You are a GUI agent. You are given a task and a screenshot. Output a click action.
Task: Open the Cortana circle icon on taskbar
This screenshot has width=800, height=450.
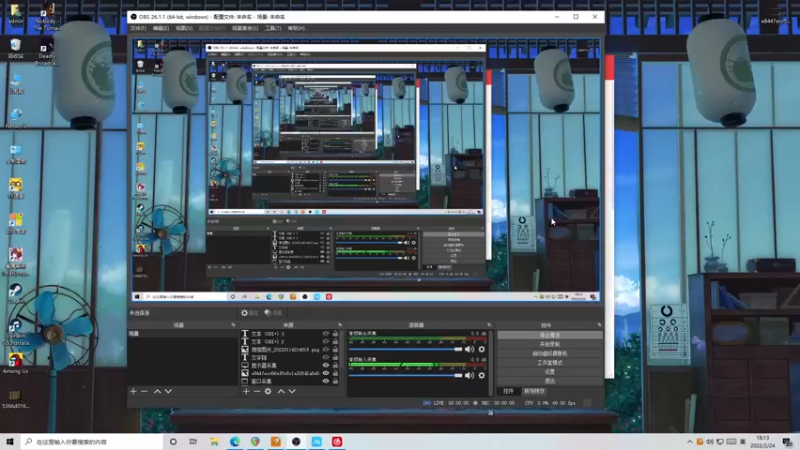(x=173, y=442)
